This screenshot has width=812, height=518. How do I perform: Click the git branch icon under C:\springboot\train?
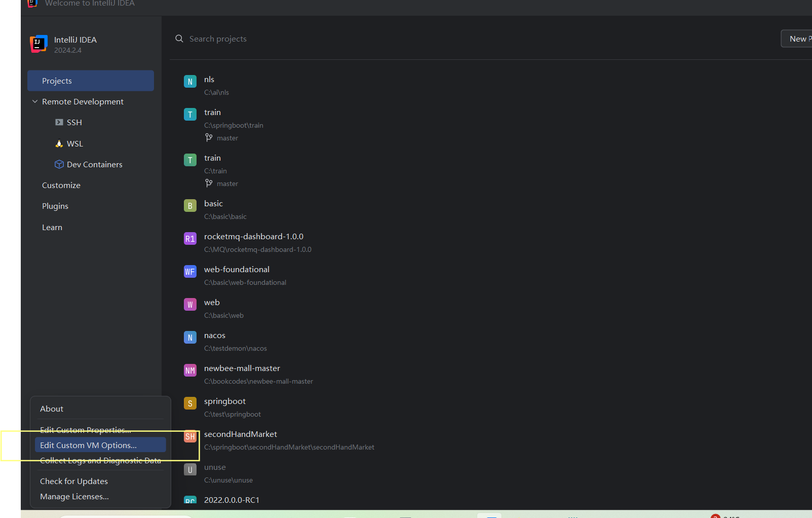[209, 137]
